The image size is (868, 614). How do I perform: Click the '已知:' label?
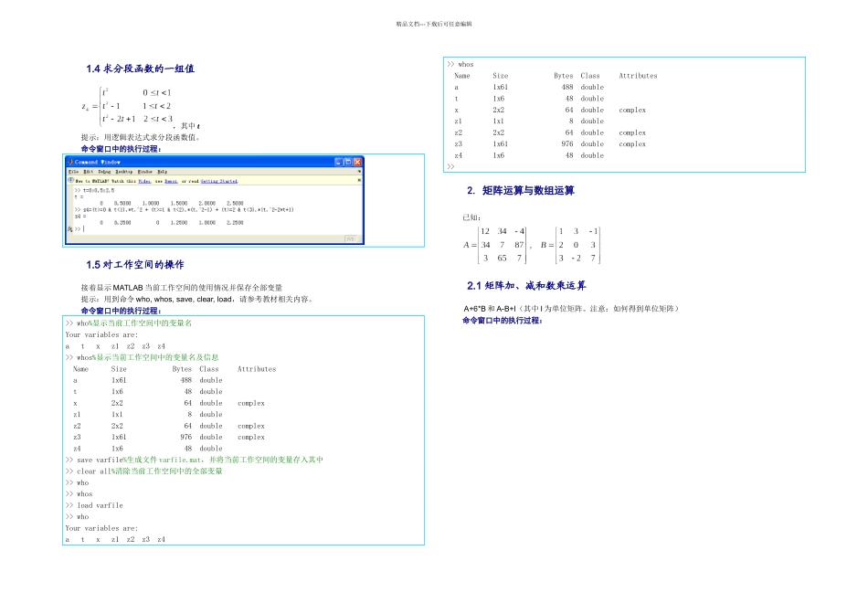pos(471,217)
